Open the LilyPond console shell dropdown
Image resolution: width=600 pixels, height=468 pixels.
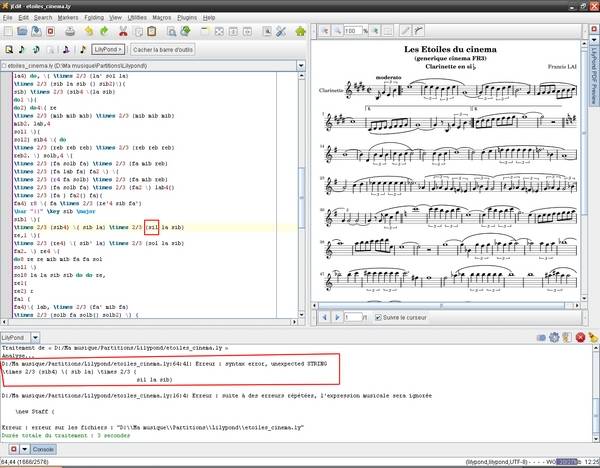click(x=35, y=338)
